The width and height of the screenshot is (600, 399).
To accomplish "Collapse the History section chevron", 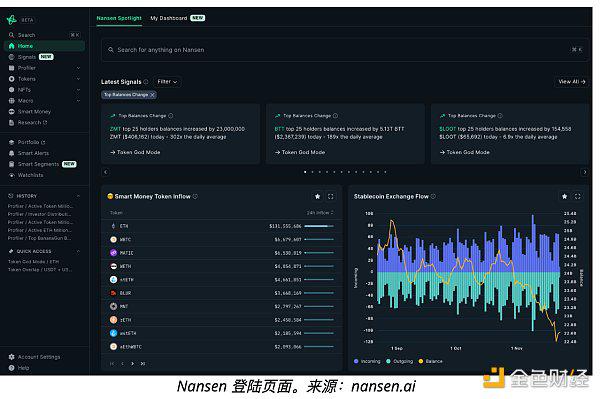I will [78, 196].
